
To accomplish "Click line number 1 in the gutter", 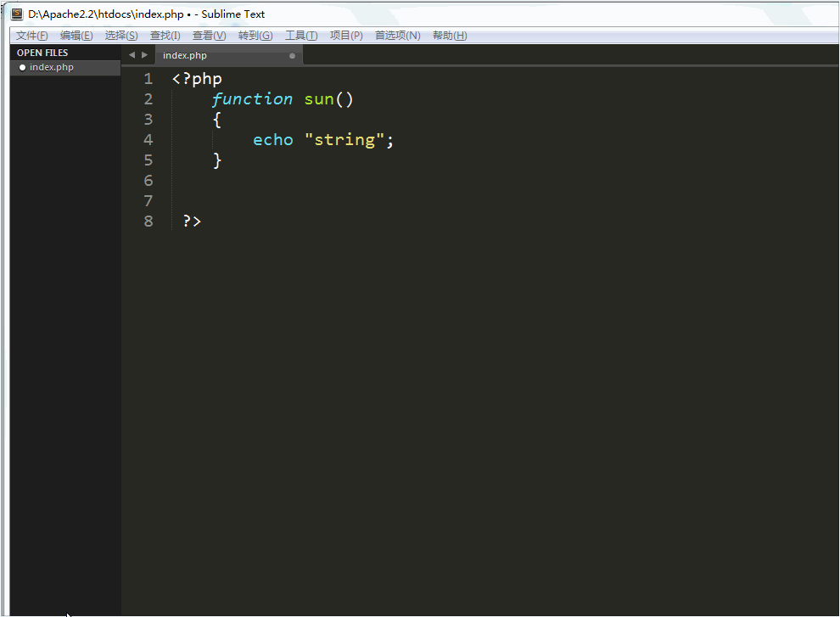I will pyautogui.click(x=148, y=79).
